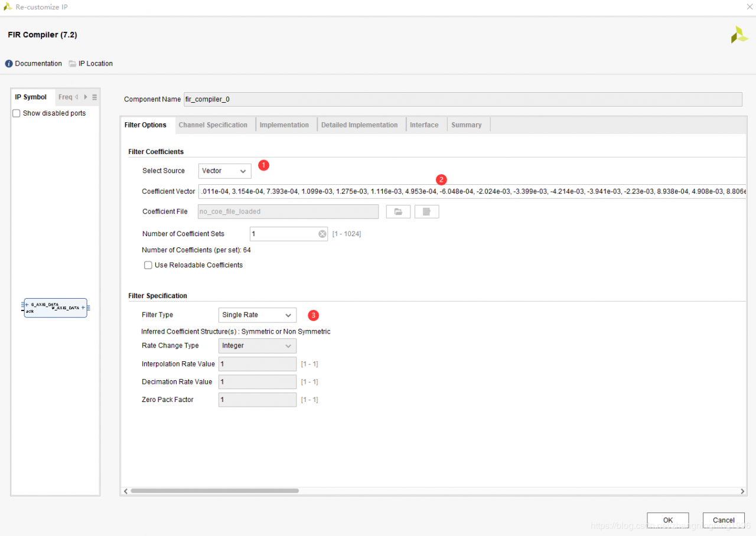Image resolution: width=756 pixels, height=536 pixels.
Task: Switch to the Filter Options tab
Action: [x=145, y=125]
